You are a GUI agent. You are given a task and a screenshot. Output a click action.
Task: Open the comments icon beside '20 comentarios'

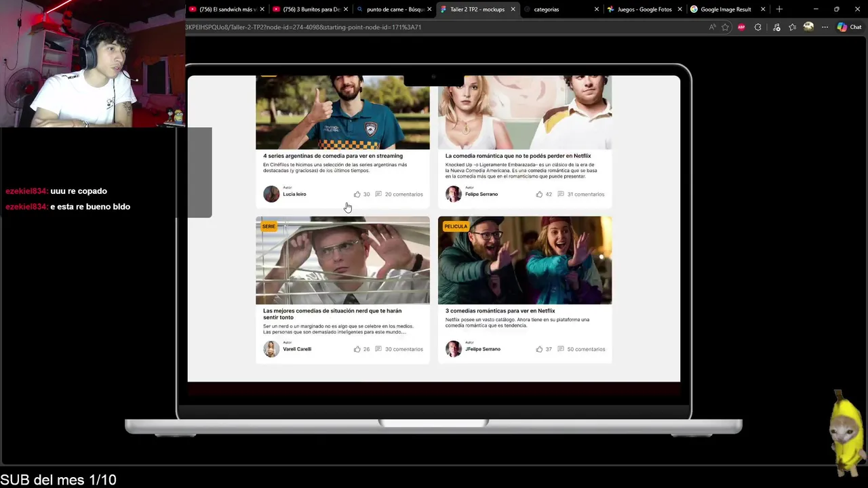tap(378, 194)
